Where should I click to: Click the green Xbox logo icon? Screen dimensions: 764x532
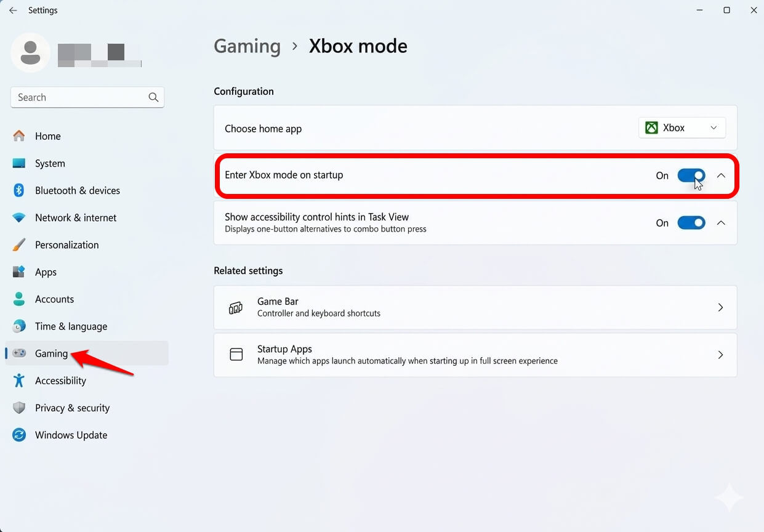(x=651, y=128)
